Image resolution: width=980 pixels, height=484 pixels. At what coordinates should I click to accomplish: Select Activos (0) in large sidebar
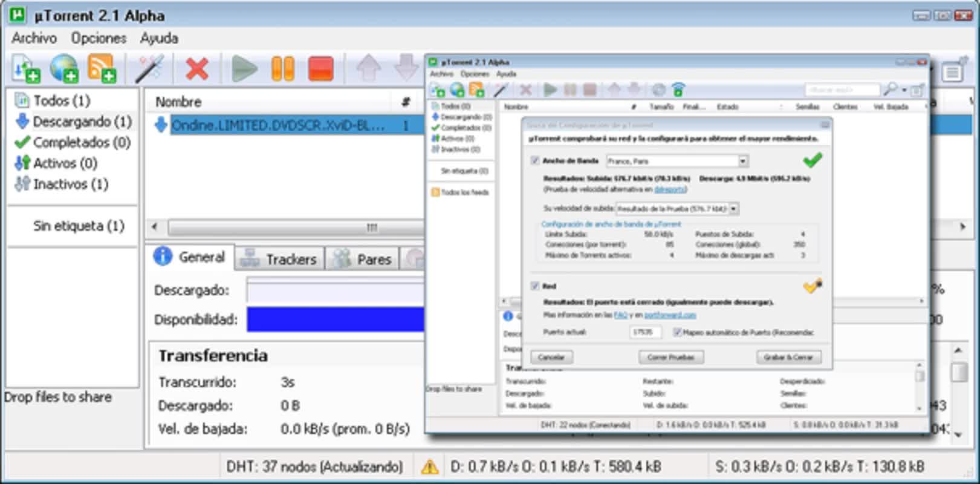[56, 163]
